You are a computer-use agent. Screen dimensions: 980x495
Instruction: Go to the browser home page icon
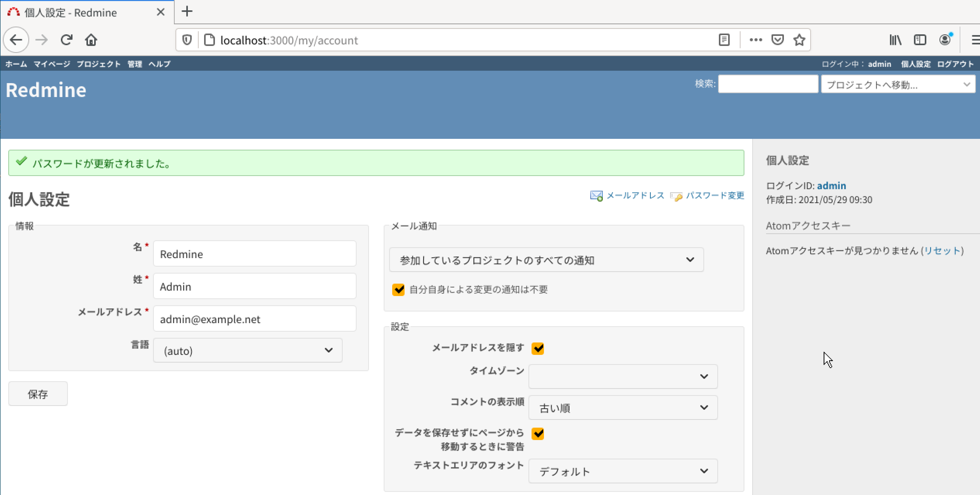click(x=91, y=40)
